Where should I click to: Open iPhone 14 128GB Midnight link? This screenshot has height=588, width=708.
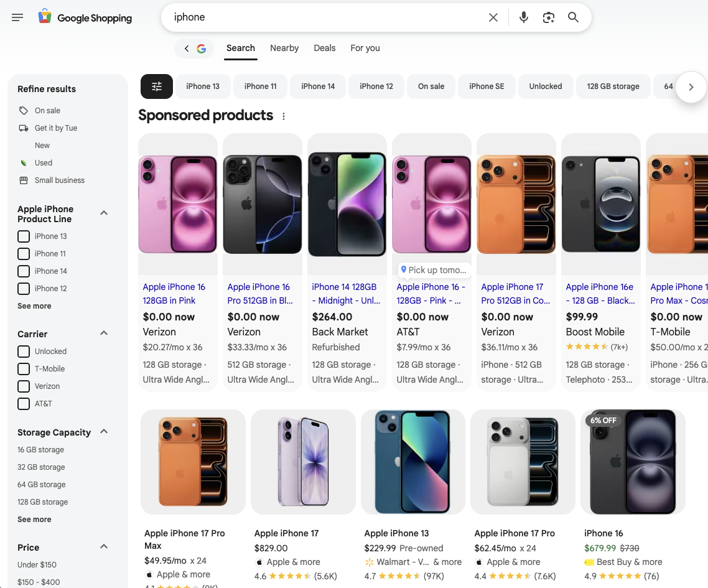346,294
